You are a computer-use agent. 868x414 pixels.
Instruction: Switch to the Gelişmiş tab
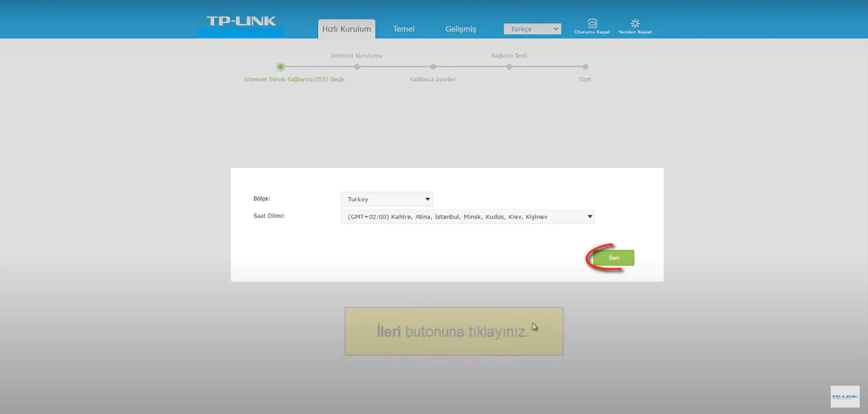[461, 29]
